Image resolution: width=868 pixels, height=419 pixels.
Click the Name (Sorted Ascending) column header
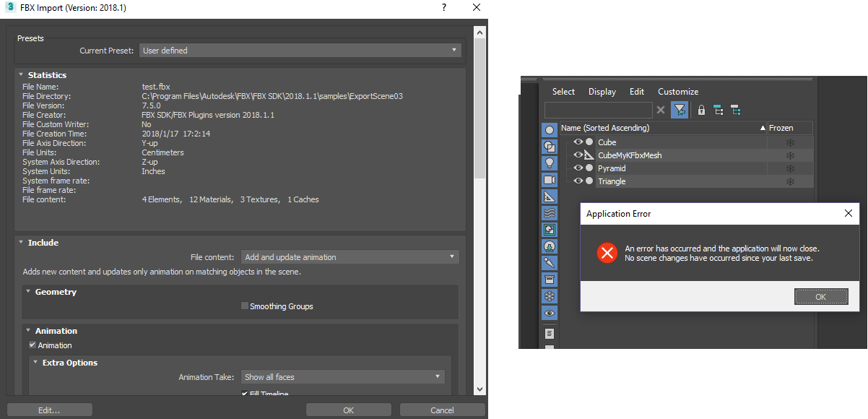pos(663,128)
